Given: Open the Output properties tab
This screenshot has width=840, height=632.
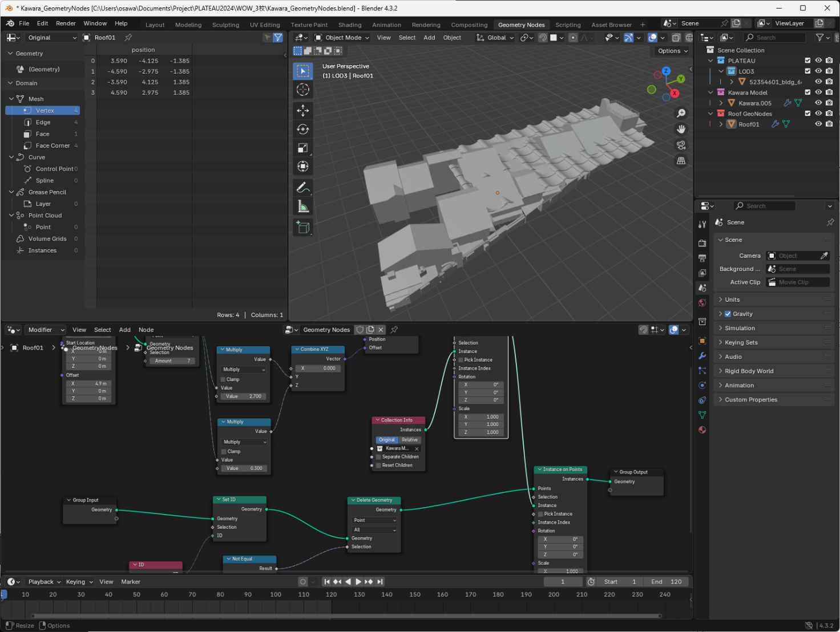Looking at the screenshot, I should [x=702, y=258].
